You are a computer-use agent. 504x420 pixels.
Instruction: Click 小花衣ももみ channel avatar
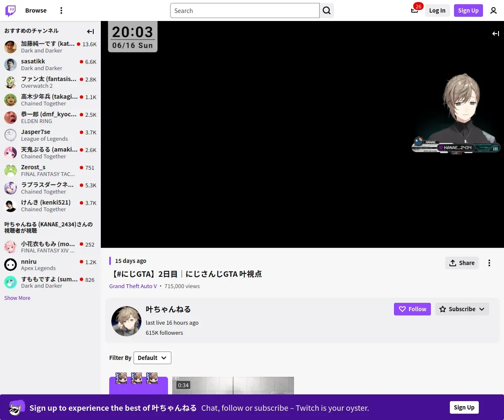[x=10, y=247]
